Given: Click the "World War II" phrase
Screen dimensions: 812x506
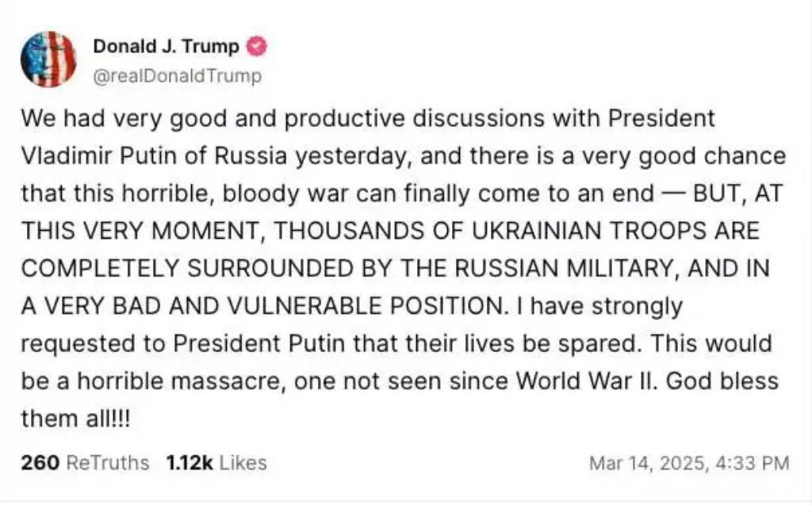Looking at the screenshot, I should (x=587, y=381).
